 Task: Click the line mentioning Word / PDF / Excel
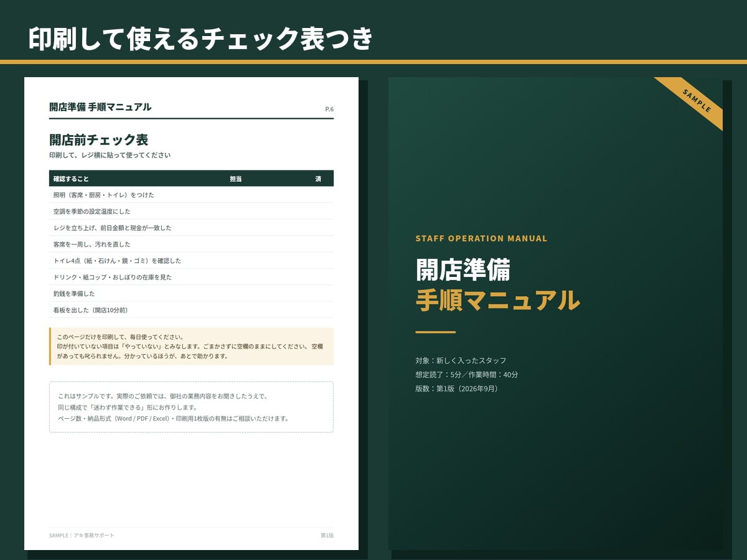tap(173, 418)
